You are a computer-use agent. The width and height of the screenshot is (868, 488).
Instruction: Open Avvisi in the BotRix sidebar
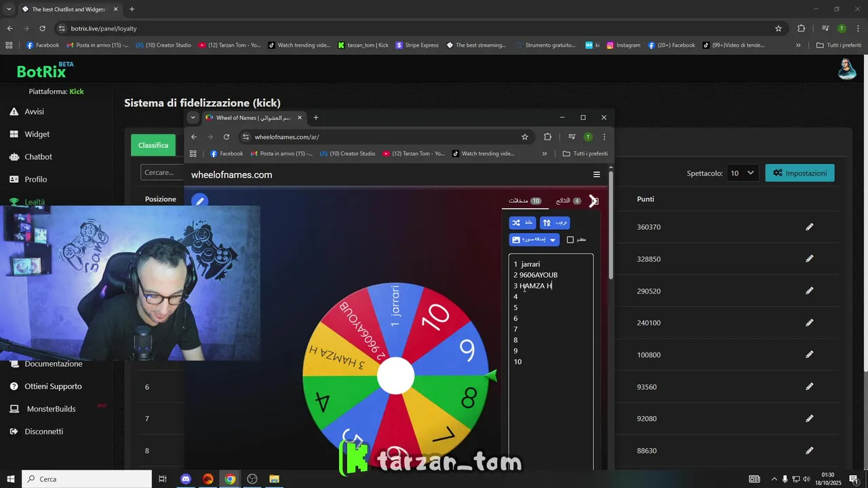click(27, 111)
